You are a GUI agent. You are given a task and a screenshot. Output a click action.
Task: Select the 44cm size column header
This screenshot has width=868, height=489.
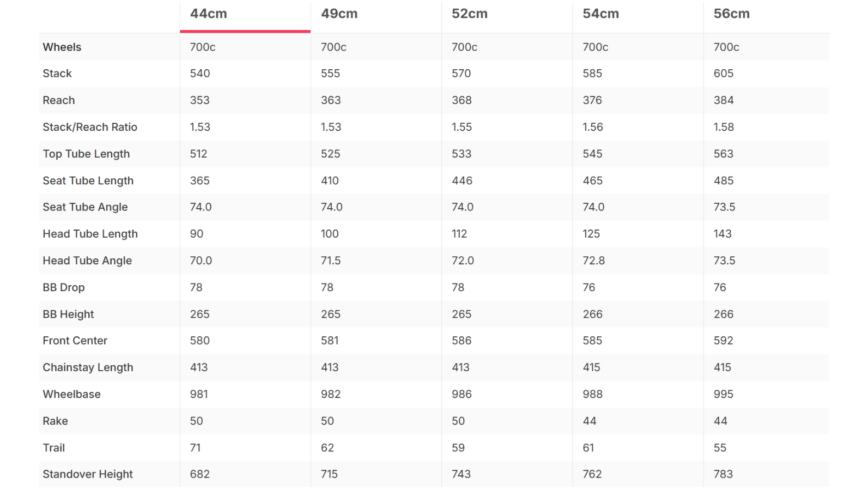coord(208,14)
